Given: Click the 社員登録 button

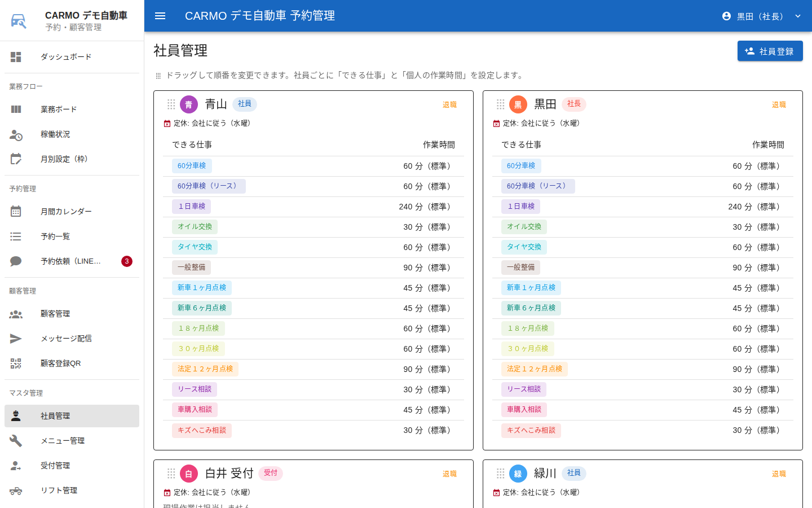Looking at the screenshot, I should [770, 51].
